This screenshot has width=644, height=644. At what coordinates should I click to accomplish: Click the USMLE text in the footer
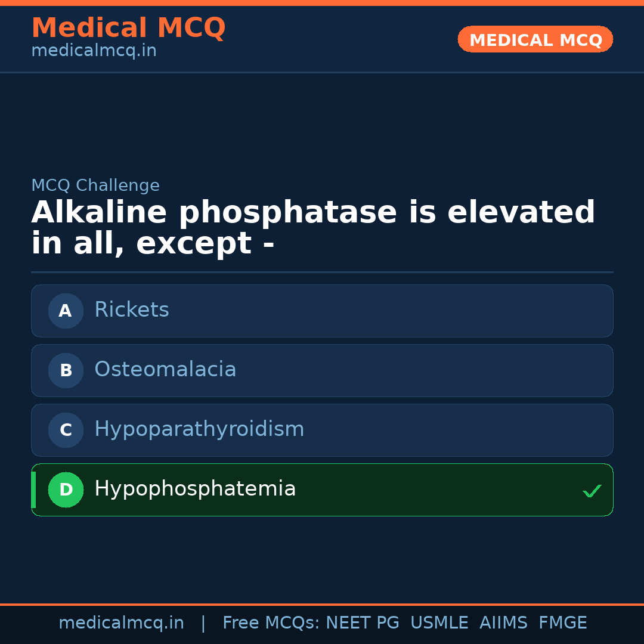pos(439,623)
